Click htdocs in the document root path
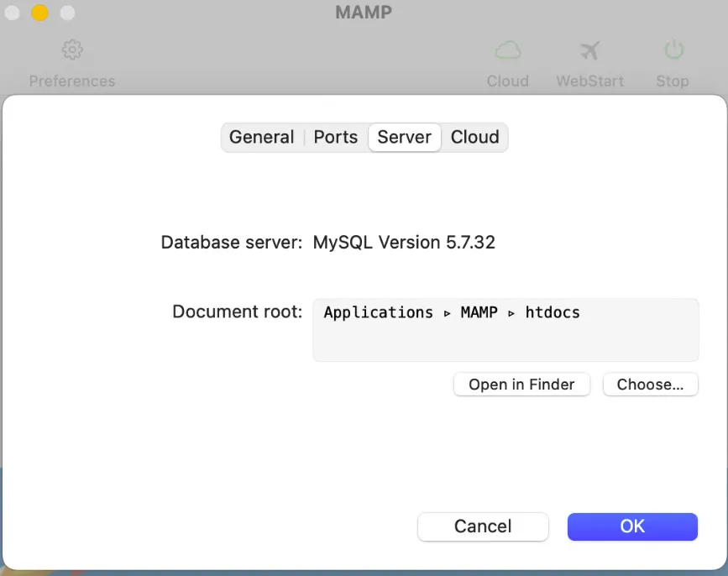This screenshot has height=576, width=728. pyautogui.click(x=553, y=312)
